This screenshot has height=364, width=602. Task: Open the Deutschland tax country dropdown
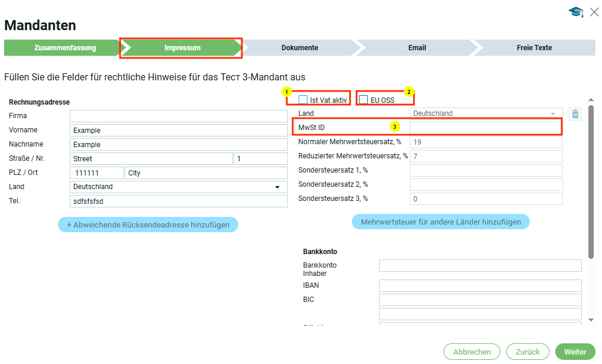(x=486, y=113)
